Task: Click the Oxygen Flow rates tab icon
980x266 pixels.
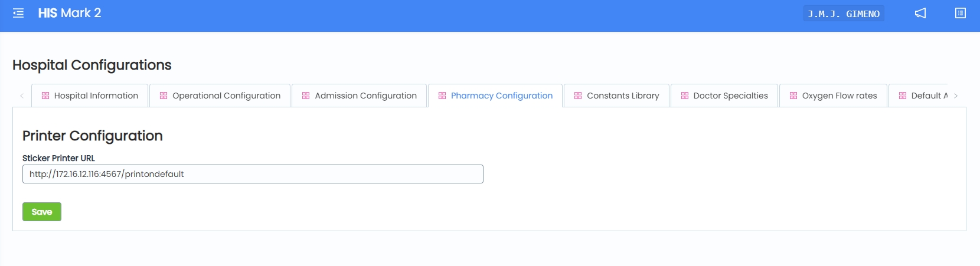Action: (793, 96)
